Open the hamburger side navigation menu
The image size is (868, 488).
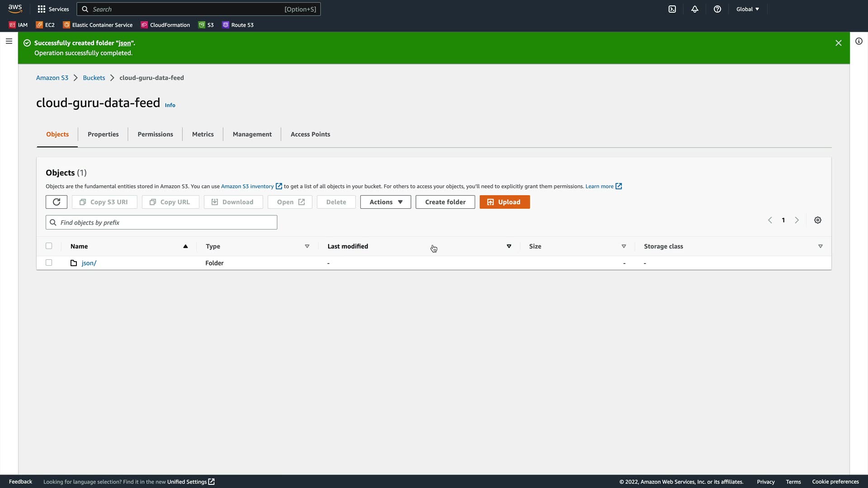9,41
